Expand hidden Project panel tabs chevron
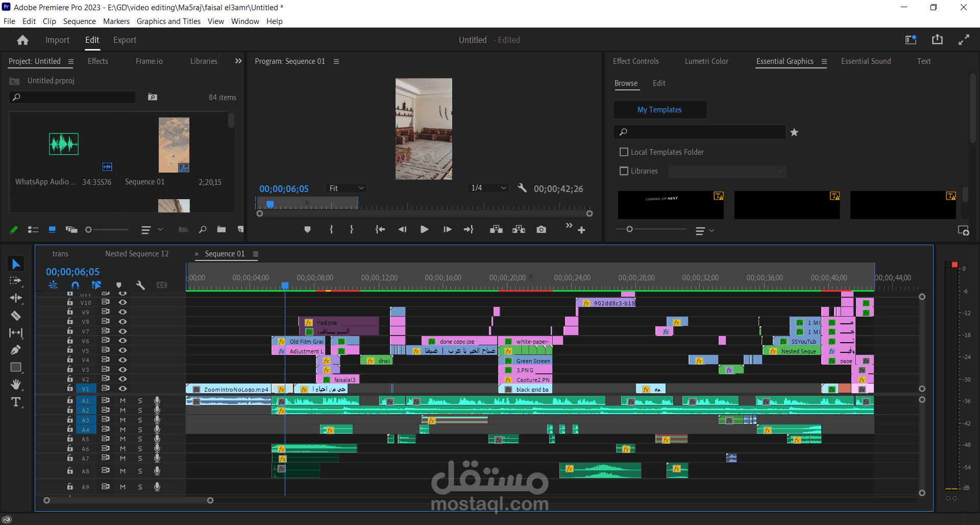980x525 pixels. click(x=238, y=61)
